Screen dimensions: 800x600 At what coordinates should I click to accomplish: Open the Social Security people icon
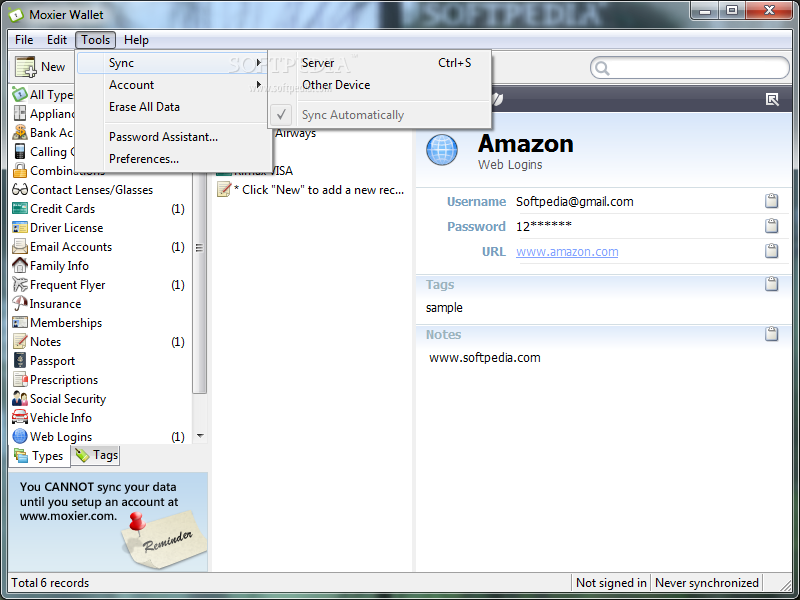click(x=20, y=398)
